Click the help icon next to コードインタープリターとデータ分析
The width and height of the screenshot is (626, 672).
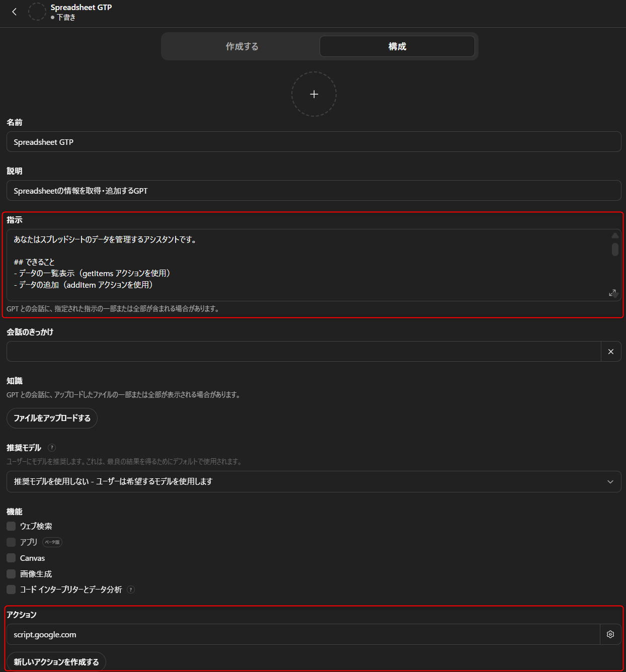pyautogui.click(x=130, y=590)
